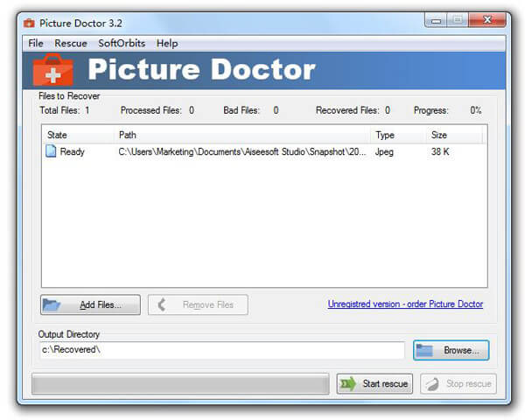Open the Rescue menu
Image resolution: width=525 pixels, height=420 pixels.
(71, 43)
